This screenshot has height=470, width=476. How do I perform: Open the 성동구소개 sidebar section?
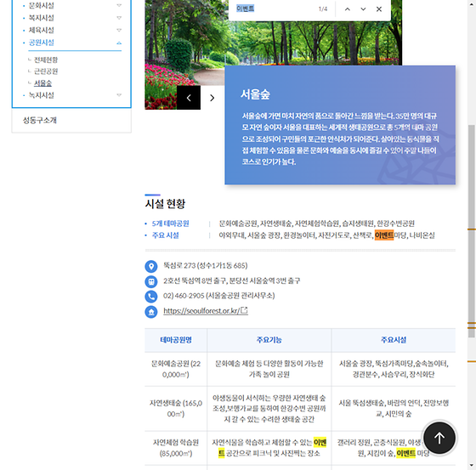point(40,120)
